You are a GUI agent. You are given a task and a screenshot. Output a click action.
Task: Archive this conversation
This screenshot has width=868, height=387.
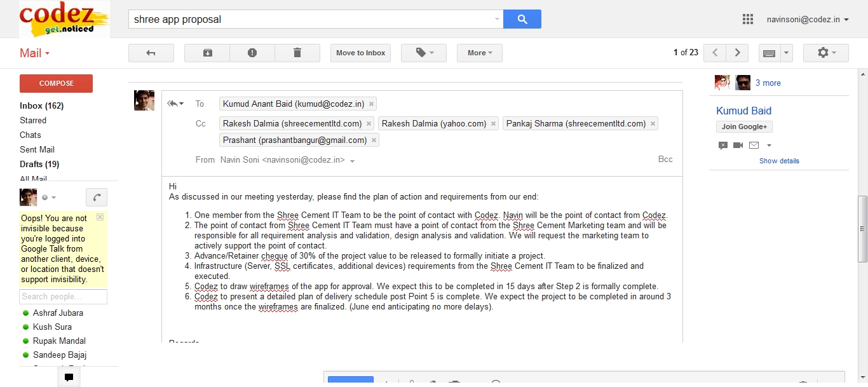(208, 53)
